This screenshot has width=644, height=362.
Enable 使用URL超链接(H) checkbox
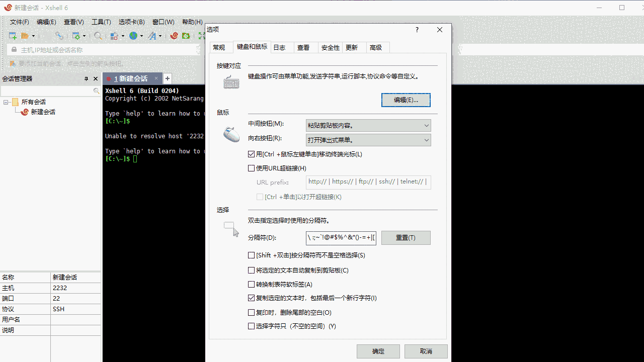click(252, 168)
